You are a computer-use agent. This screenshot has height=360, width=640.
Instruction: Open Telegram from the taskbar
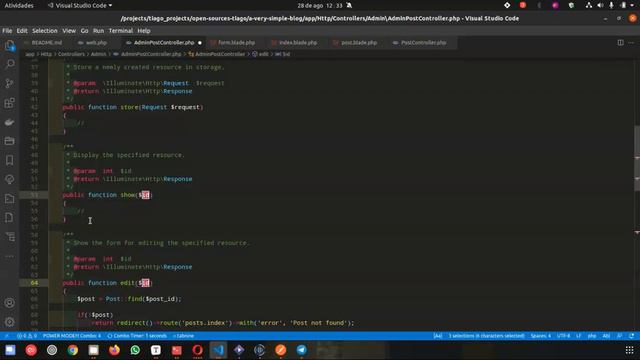302,350
